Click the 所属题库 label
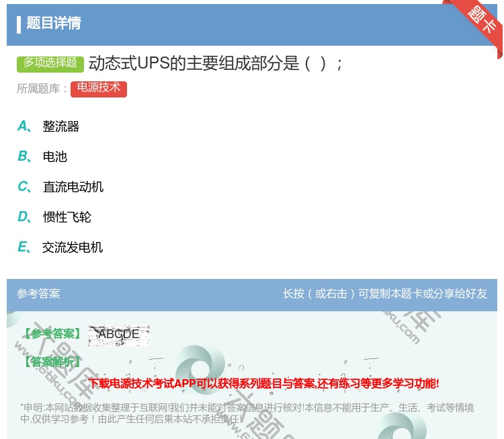This screenshot has width=504, height=439. click(x=42, y=89)
